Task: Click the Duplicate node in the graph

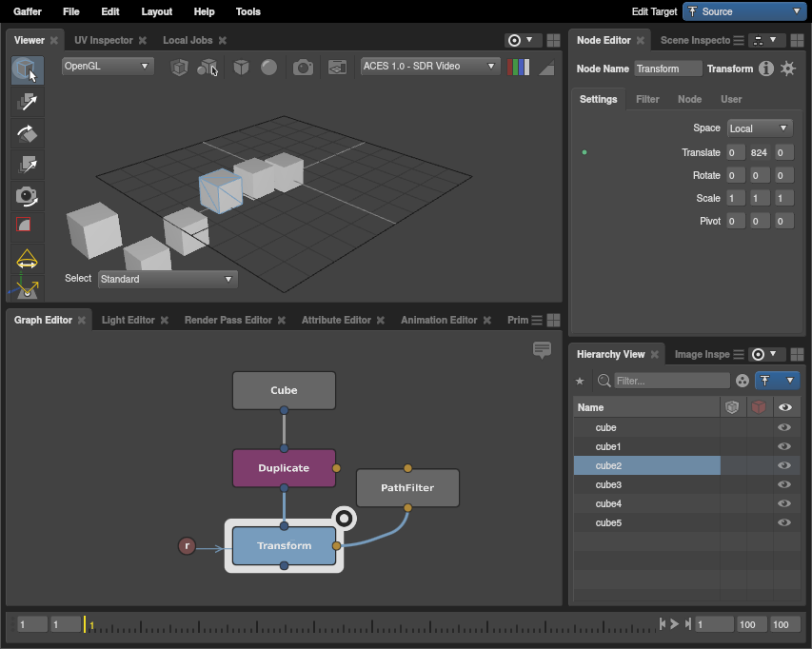Action: tap(284, 468)
